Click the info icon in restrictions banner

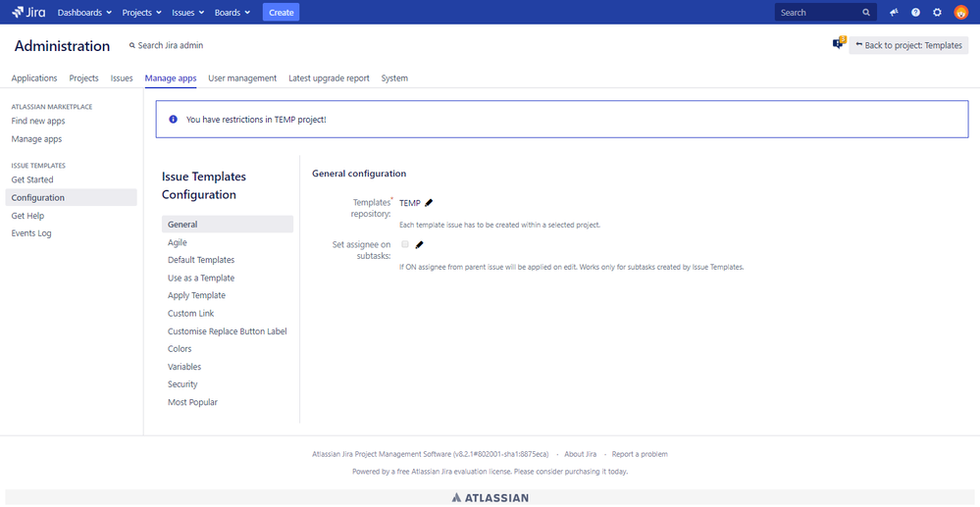[173, 119]
